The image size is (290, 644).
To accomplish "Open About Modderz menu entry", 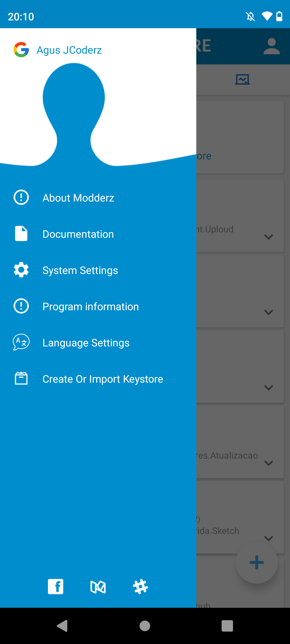I will pos(98,198).
